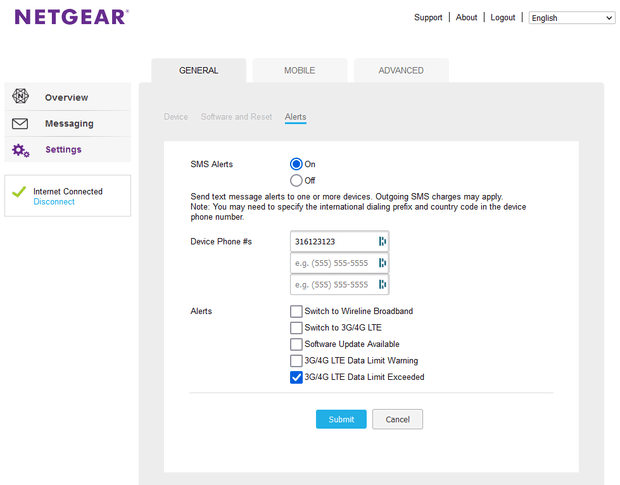Click the contact icon in the second phone field
Image resolution: width=620 pixels, height=485 pixels.
[382, 263]
